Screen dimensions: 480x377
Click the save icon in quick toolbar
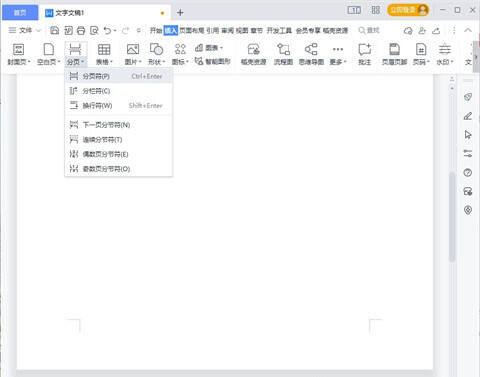tap(55, 31)
